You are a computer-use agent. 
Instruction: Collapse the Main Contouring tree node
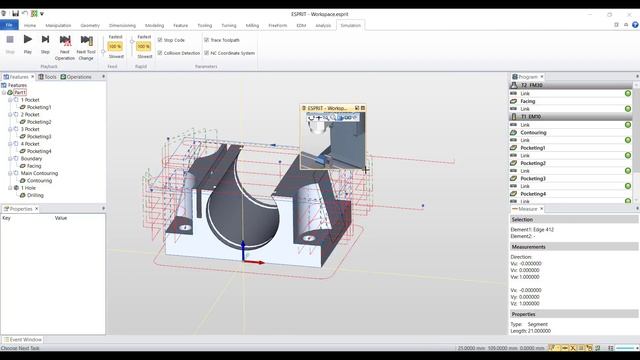pos(10,173)
